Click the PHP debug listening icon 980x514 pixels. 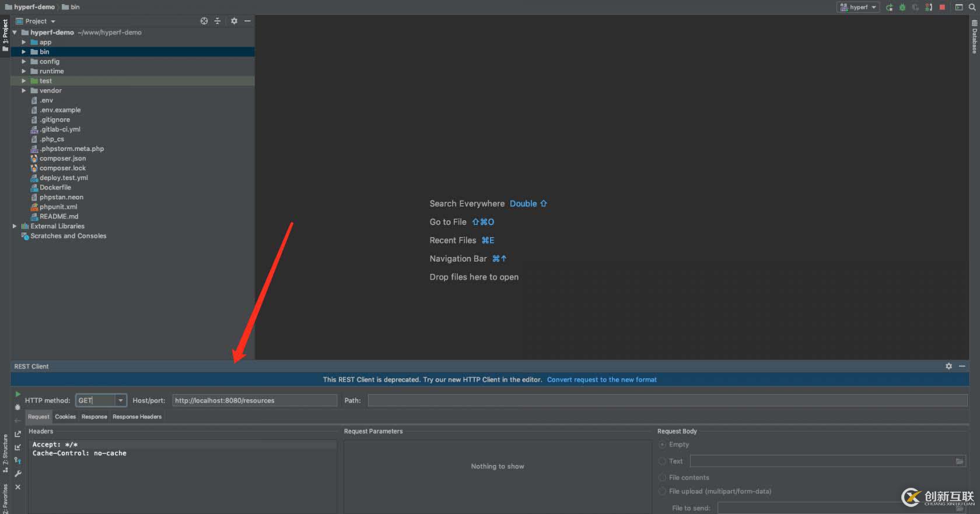click(x=929, y=7)
